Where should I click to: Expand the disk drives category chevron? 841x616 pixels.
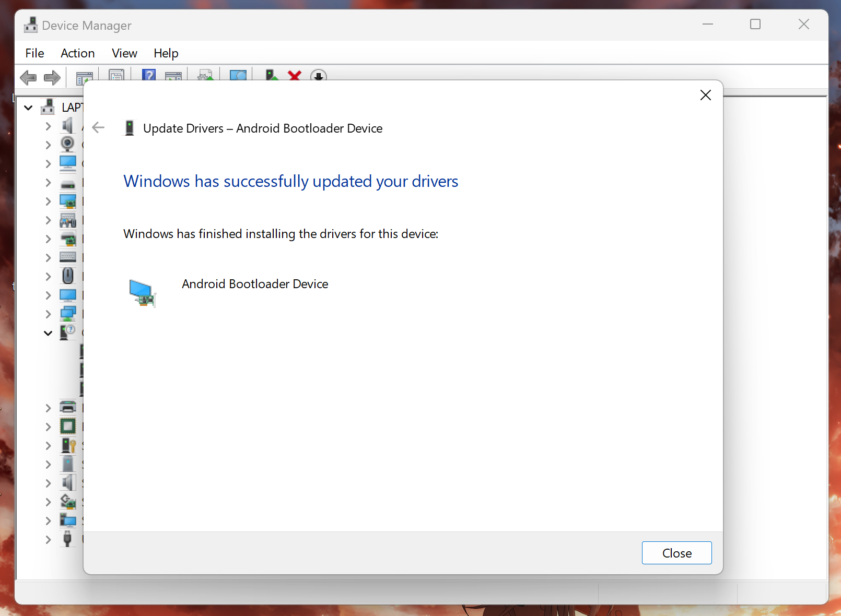point(48,183)
